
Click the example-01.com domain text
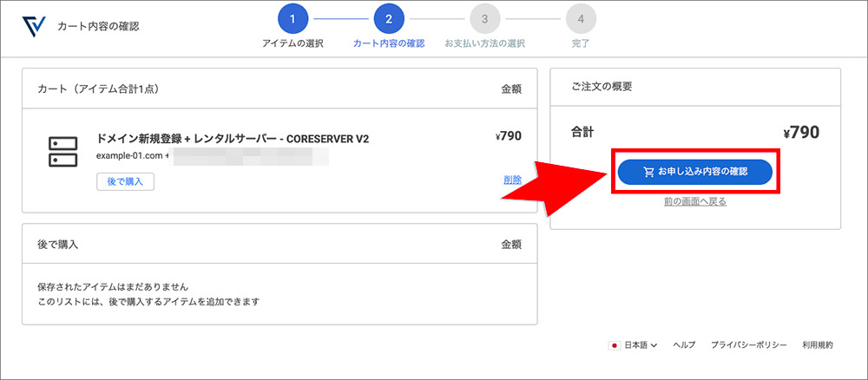point(129,155)
